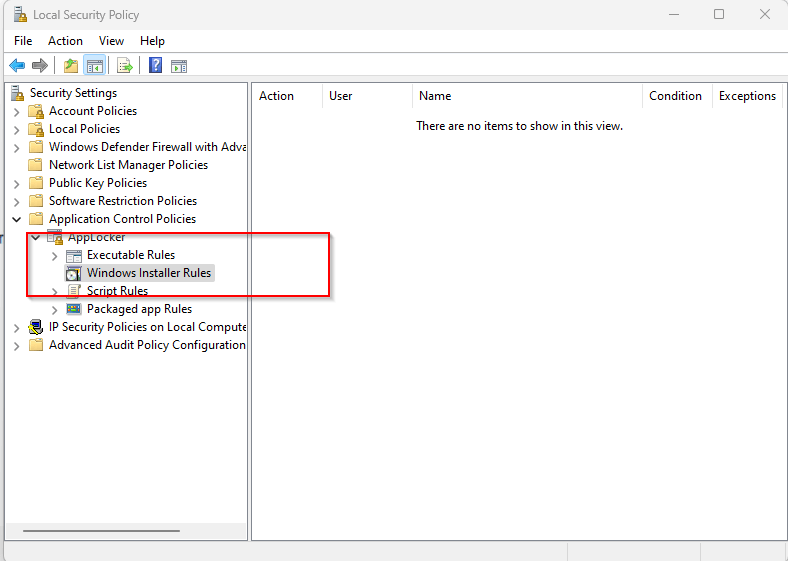Click Software Restriction Policies folder icon

point(36,201)
